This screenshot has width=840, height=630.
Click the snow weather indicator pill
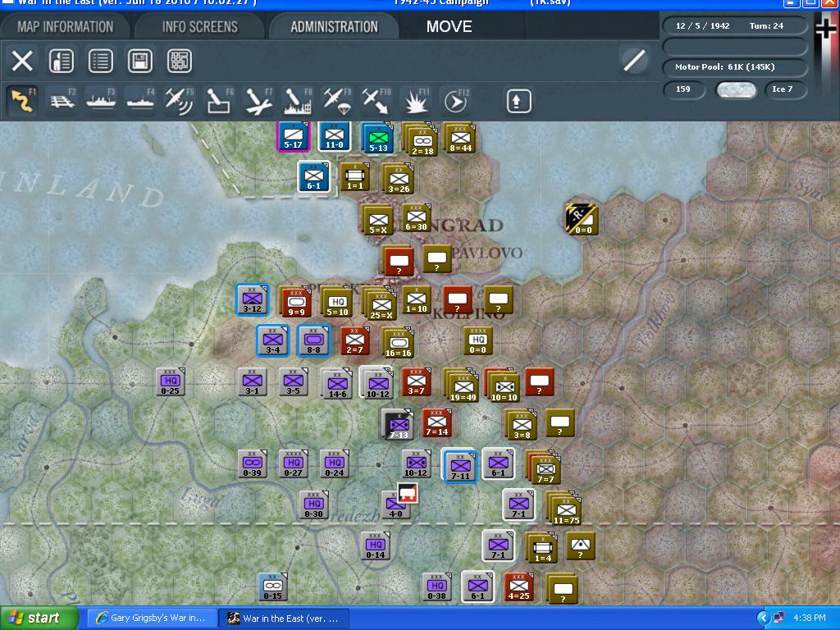pos(736,89)
